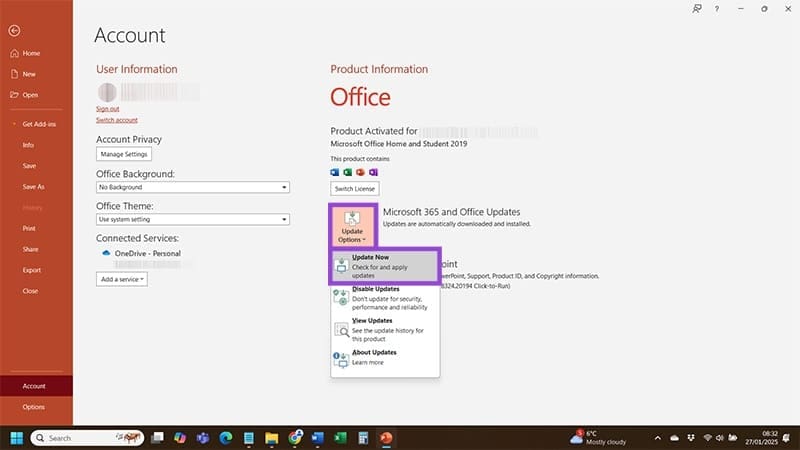Click the Update Options icon button
This screenshot has width=800, height=450.
(351, 226)
